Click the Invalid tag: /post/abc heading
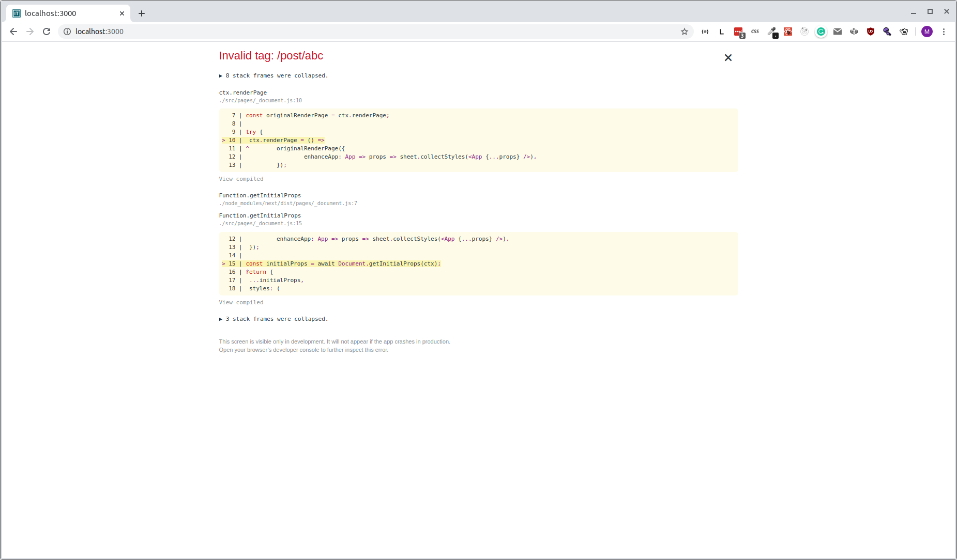 (271, 56)
